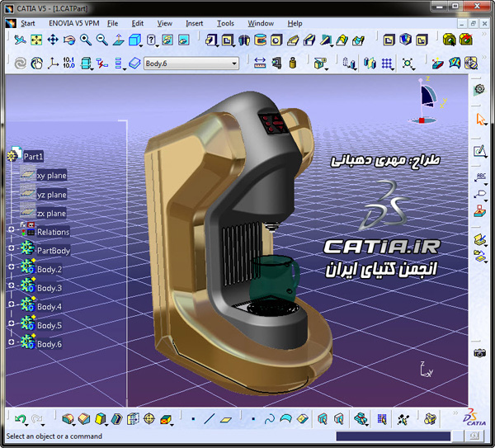495x448 pixels.
Task: Click the isometric view cube icon
Action: click(134, 40)
